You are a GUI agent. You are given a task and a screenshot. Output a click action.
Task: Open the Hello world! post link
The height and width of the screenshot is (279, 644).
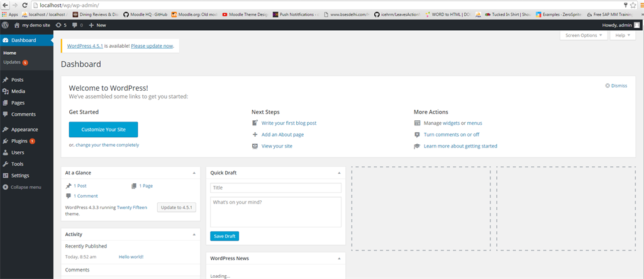[x=131, y=257]
